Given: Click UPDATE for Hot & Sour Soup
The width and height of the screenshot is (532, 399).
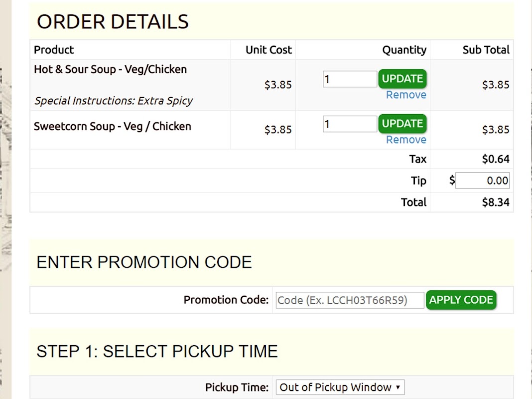Looking at the screenshot, I should point(402,79).
